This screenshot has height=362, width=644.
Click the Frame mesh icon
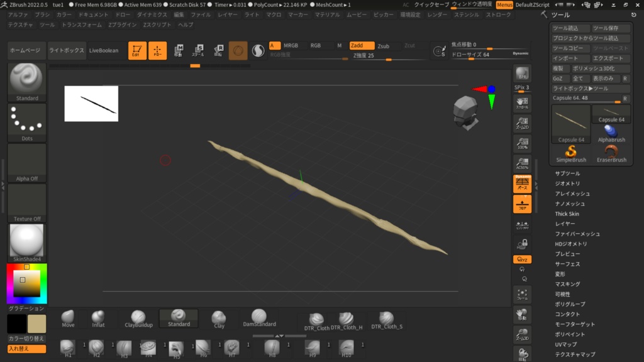click(x=522, y=294)
